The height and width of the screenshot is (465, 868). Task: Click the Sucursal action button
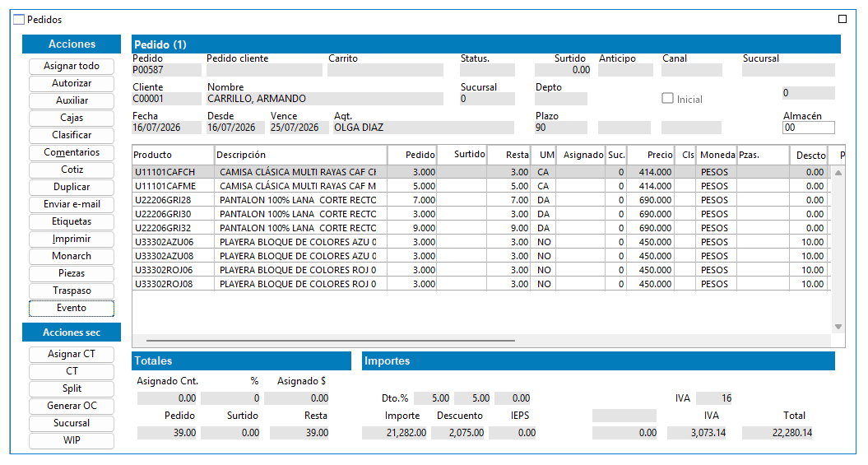coord(72,423)
